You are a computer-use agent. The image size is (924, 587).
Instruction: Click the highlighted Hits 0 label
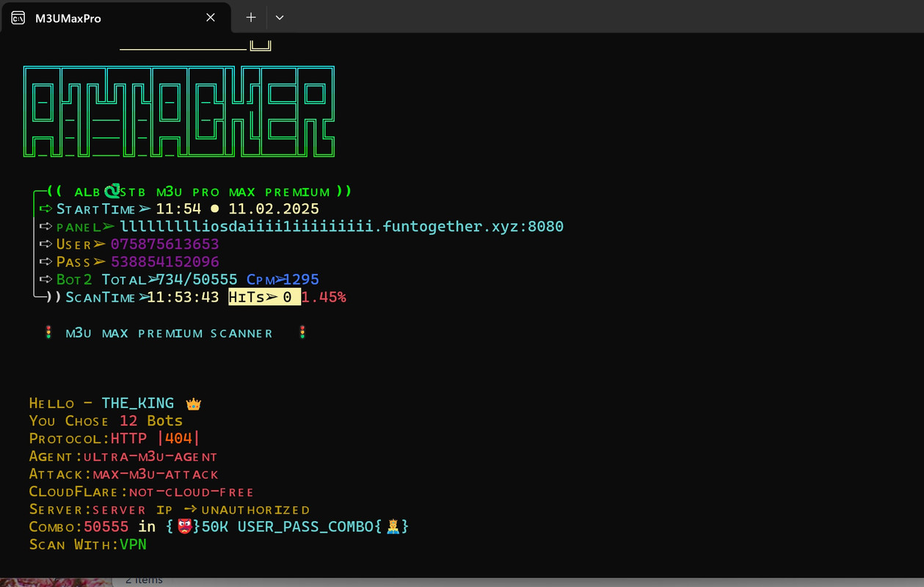click(x=264, y=297)
